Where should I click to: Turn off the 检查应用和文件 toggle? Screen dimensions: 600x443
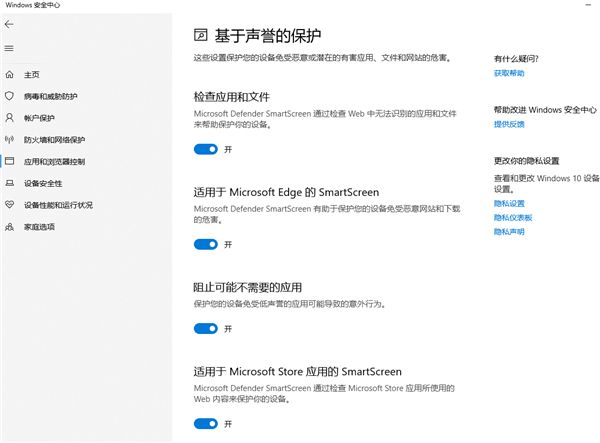205,149
